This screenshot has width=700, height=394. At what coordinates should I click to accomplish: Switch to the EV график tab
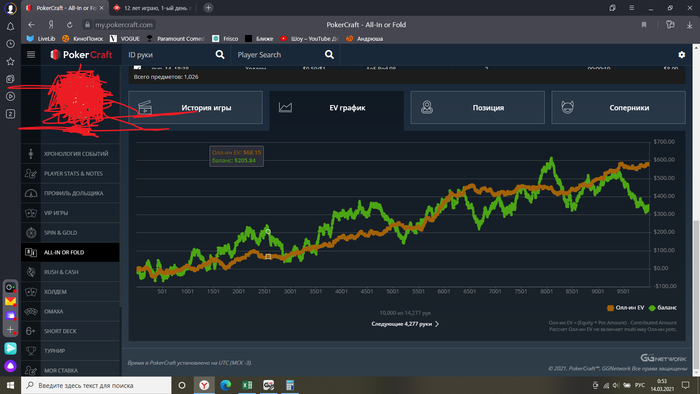click(x=337, y=108)
